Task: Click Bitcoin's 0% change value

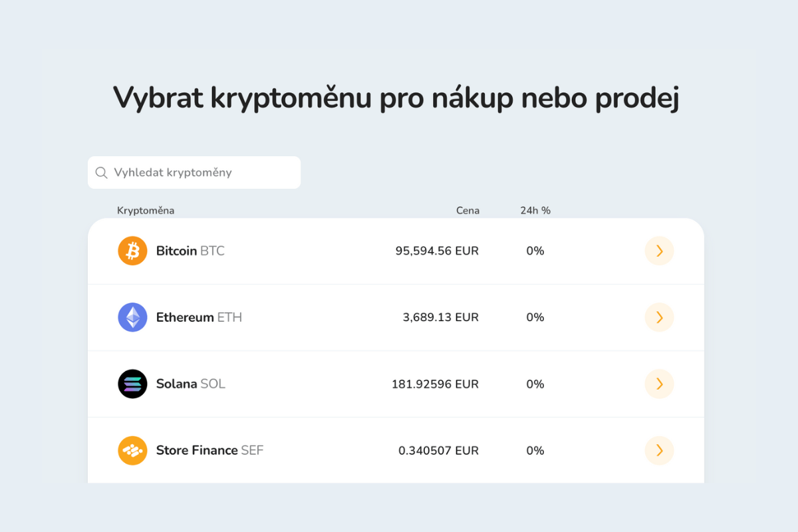Action: coord(535,251)
